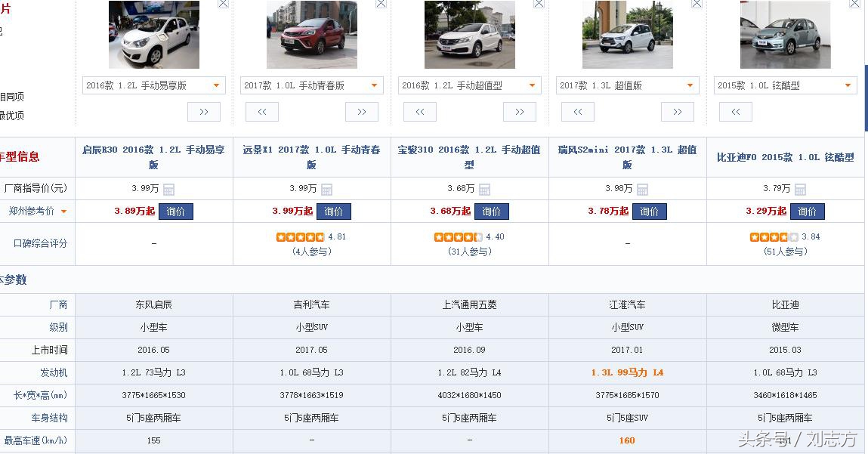
Task: Select the 东风启辰 manufacturer cell
Action: 154,304
